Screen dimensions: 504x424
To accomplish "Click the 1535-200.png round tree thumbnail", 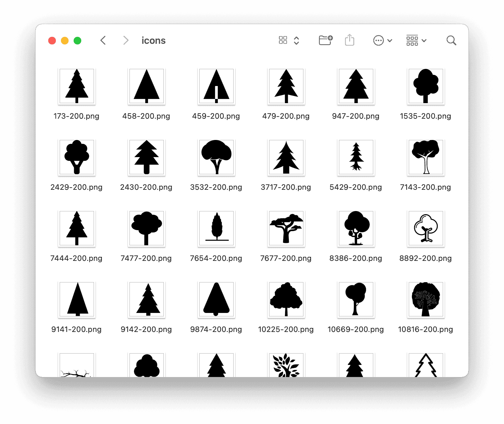I will pyautogui.click(x=426, y=86).
